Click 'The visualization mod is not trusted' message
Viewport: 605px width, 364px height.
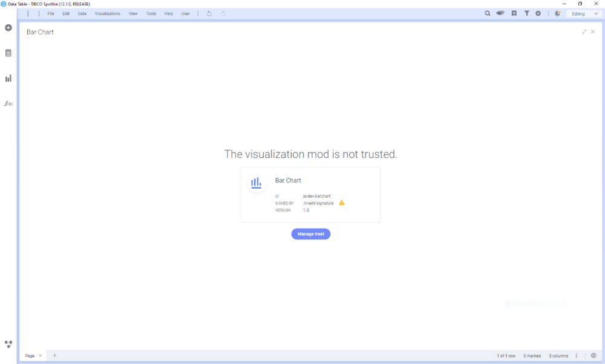(x=310, y=154)
